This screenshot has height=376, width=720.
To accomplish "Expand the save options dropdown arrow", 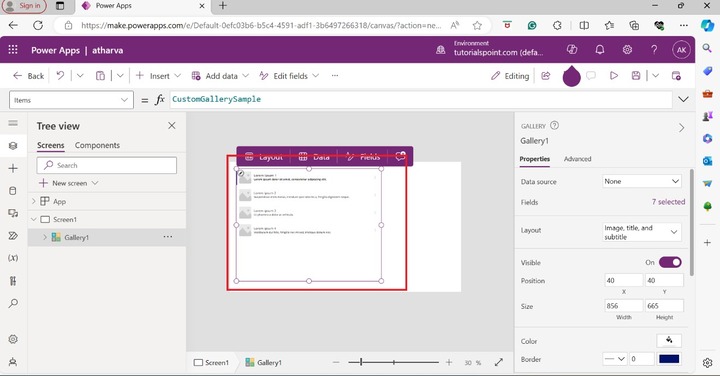I will tap(655, 76).
